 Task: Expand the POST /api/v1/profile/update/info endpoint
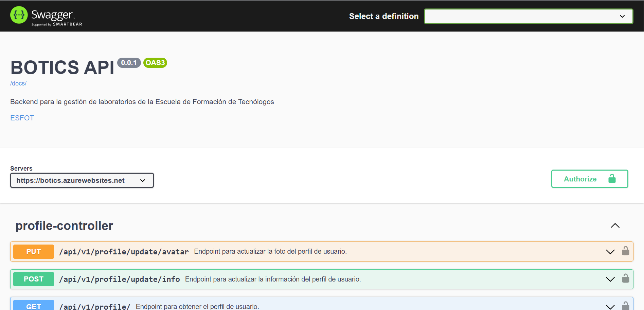pyautogui.click(x=610, y=279)
